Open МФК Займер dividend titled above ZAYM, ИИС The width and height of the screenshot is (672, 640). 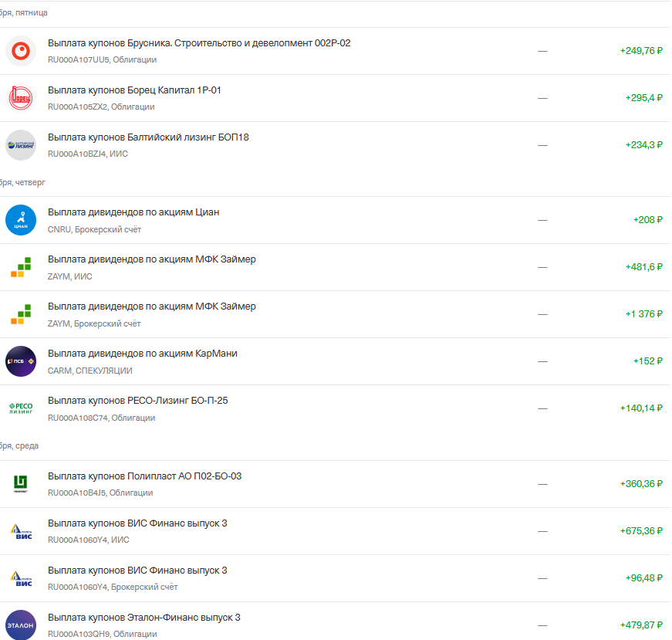pyautogui.click(x=152, y=259)
